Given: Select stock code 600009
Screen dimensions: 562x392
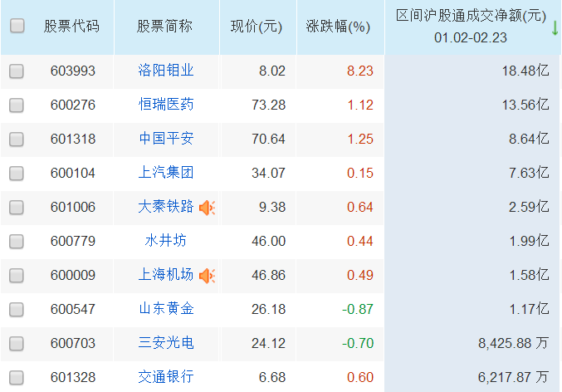Looking at the screenshot, I should [x=73, y=276].
